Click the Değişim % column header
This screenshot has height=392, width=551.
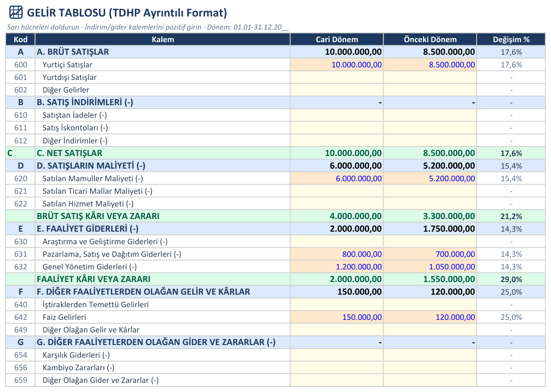(511, 40)
